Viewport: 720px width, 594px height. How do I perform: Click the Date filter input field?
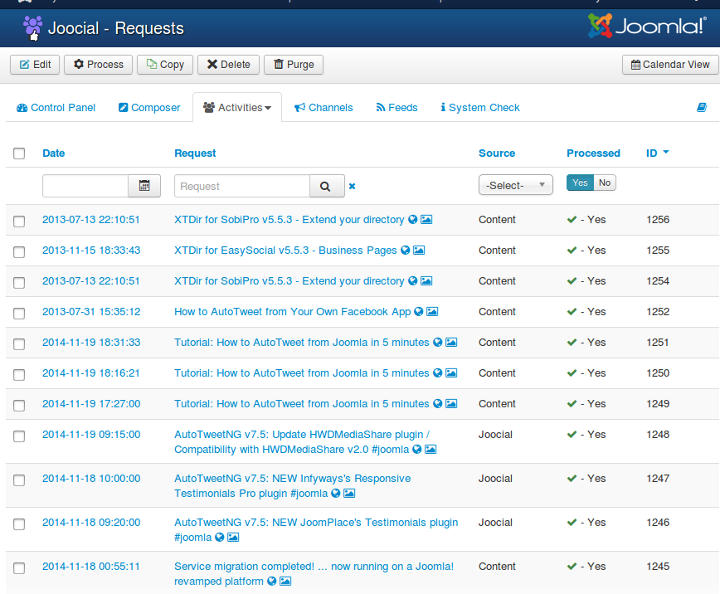[85, 186]
